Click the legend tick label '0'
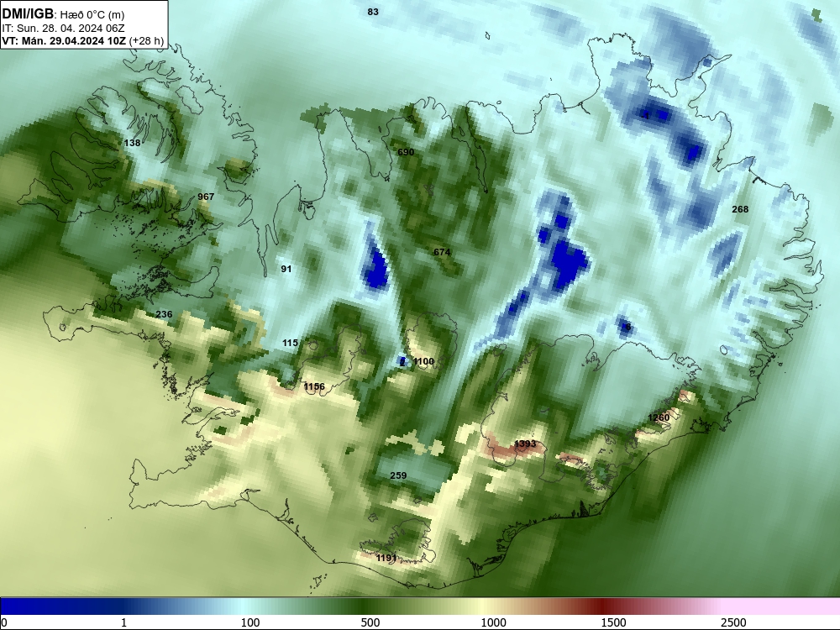Viewport: 840px width, 630px height. (4, 622)
